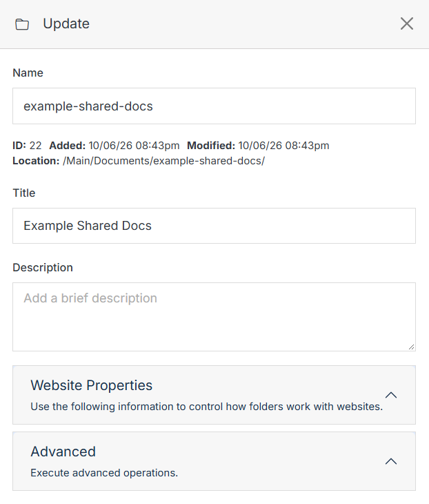
Task: Close the Update dialog
Action: pos(406,23)
